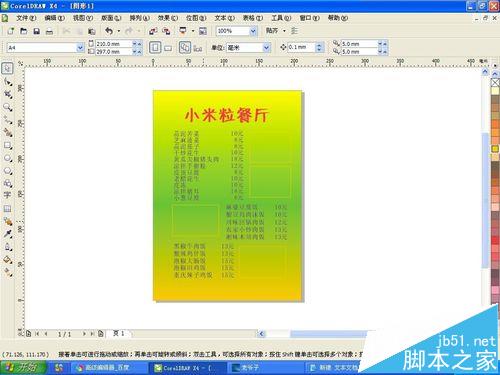Select the Polygon tool
The height and width of the screenshot is (375, 500).
coord(8,171)
